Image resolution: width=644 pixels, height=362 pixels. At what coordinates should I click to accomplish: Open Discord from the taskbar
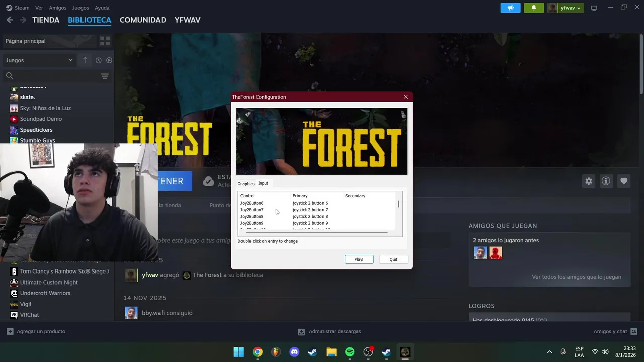tap(294, 352)
